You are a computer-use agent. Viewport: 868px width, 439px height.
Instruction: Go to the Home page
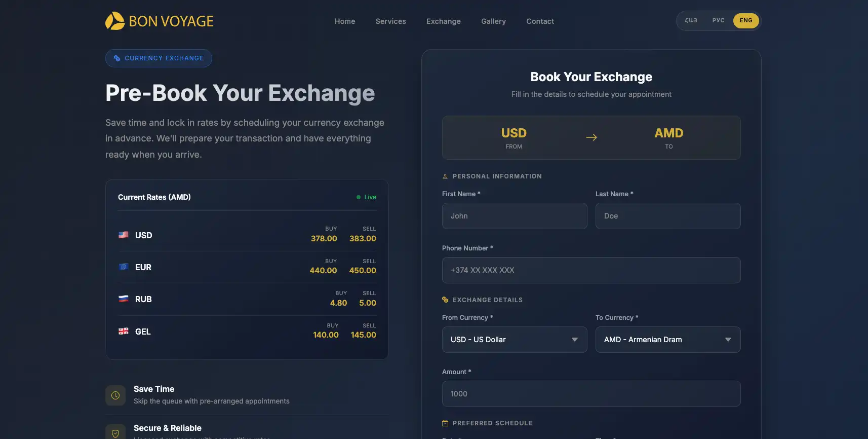(345, 21)
